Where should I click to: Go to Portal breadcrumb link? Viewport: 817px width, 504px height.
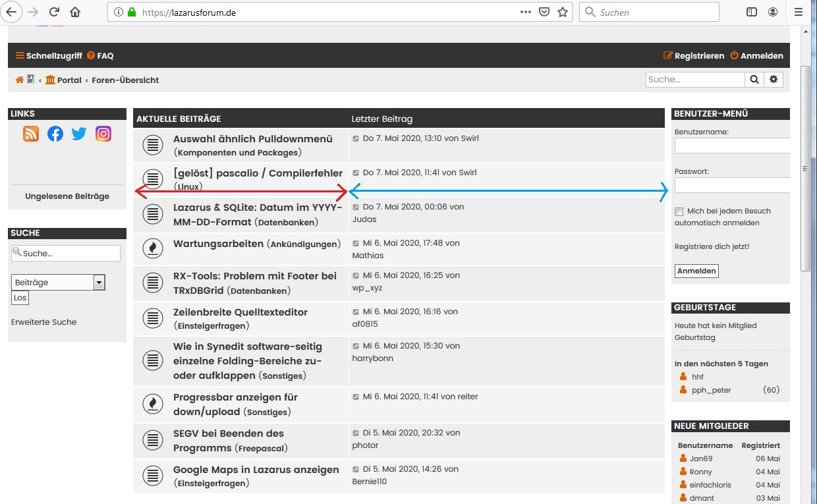click(x=63, y=80)
